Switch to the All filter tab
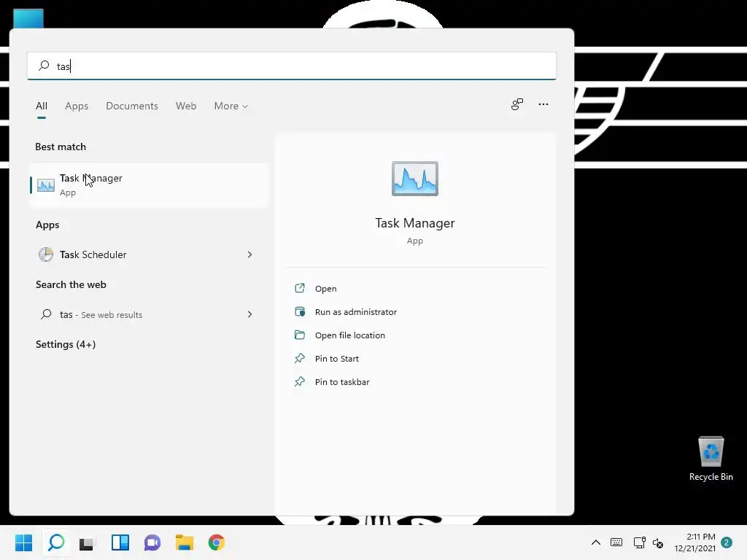747x560 pixels. [x=42, y=106]
